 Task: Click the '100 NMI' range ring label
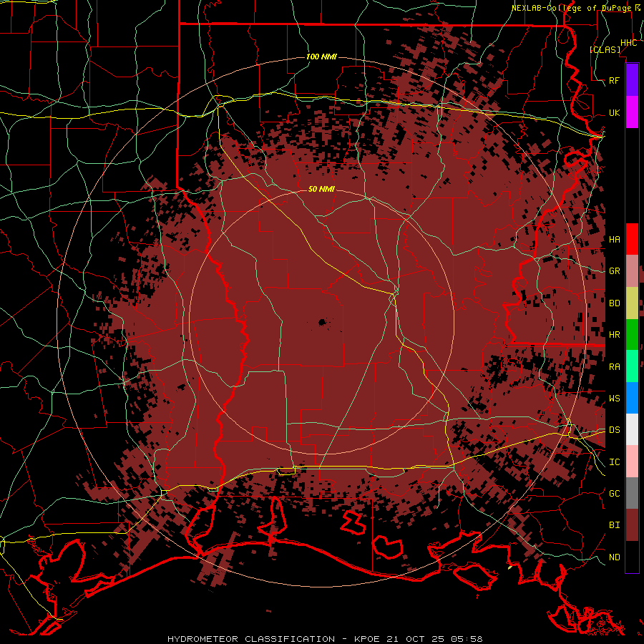pyautogui.click(x=321, y=57)
